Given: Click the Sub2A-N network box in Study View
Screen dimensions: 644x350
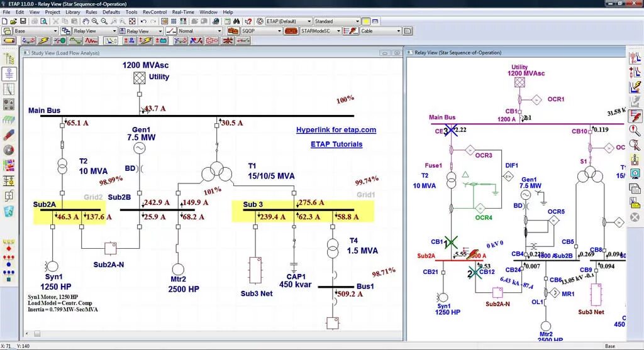Looking at the screenshot, I should point(110,248).
